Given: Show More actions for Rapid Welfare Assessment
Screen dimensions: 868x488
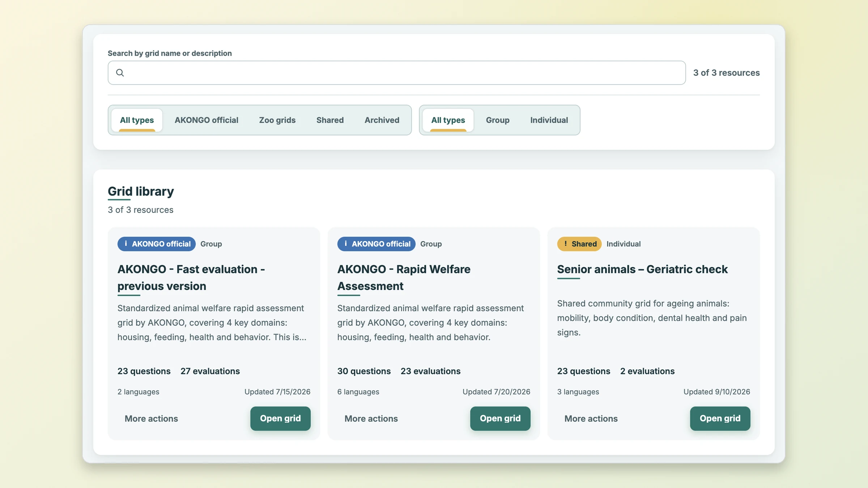Looking at the screenshot, I should click(371, 418).
